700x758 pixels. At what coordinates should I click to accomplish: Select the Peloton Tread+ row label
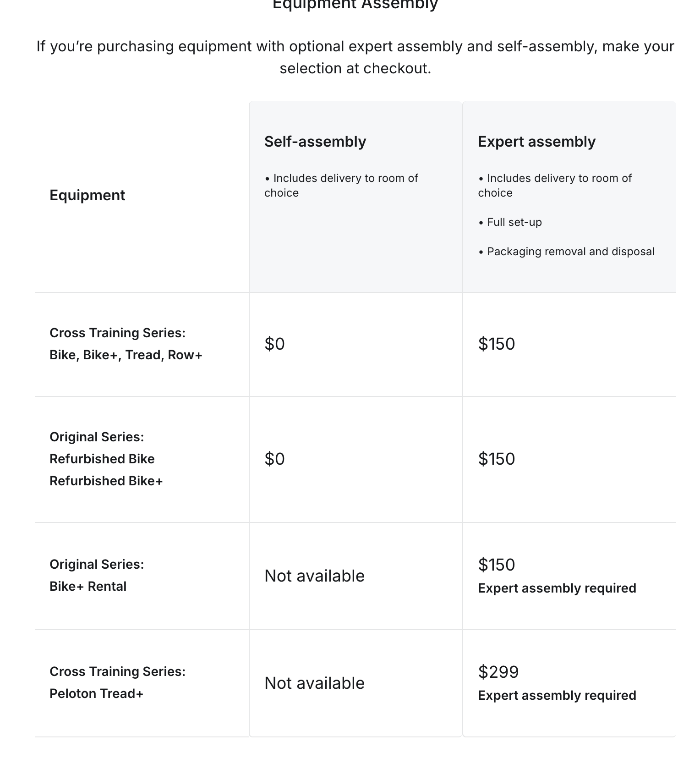pos(96,693)
